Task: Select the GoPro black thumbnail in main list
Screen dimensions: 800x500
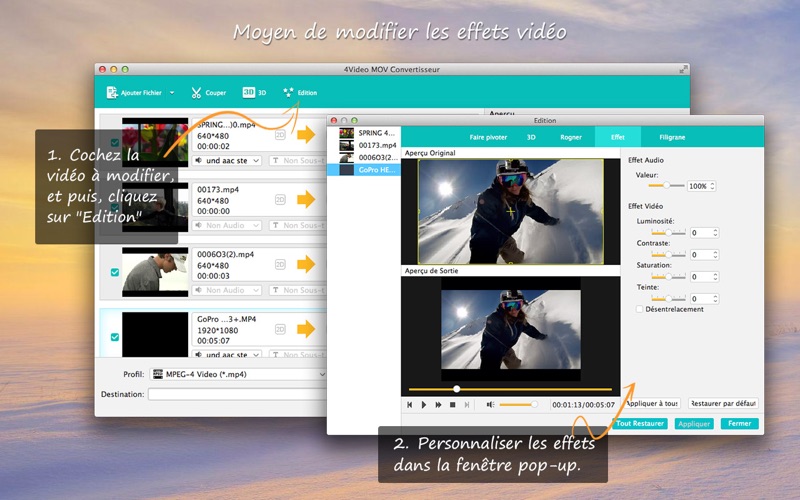Action: (x=155, y=335)
